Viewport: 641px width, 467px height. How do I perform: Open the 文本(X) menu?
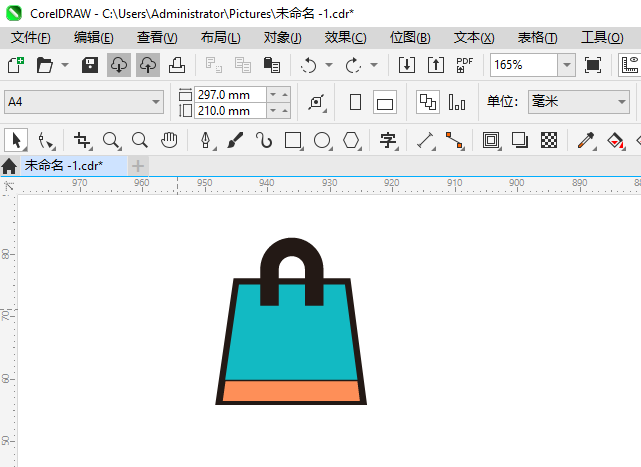coord(474,38)
